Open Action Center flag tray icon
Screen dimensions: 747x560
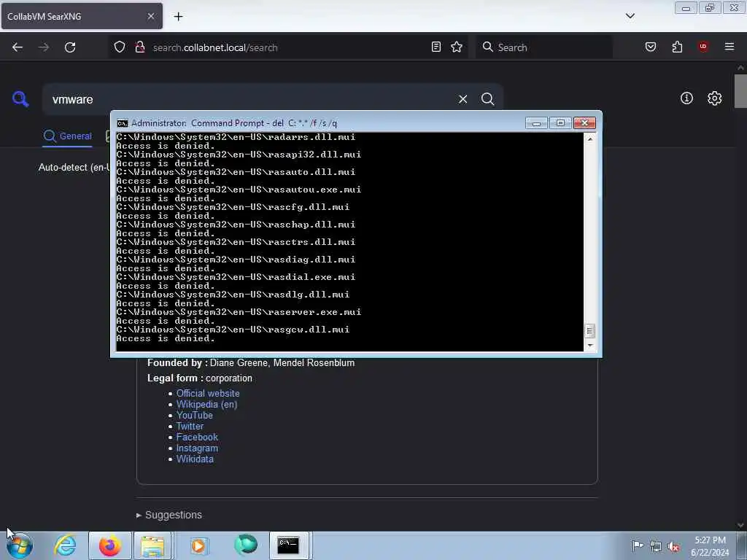[638, 545]
